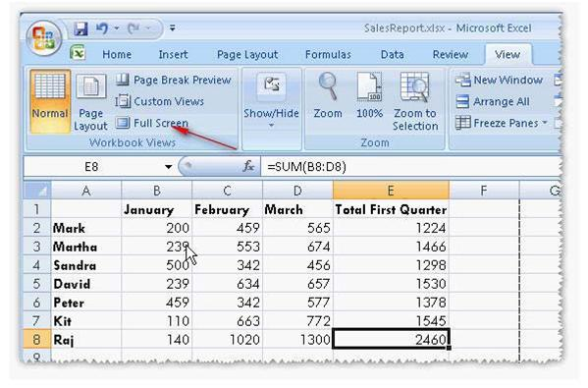
Task: Undo last action with arrow icon
Action: click(x=102, y=28)
